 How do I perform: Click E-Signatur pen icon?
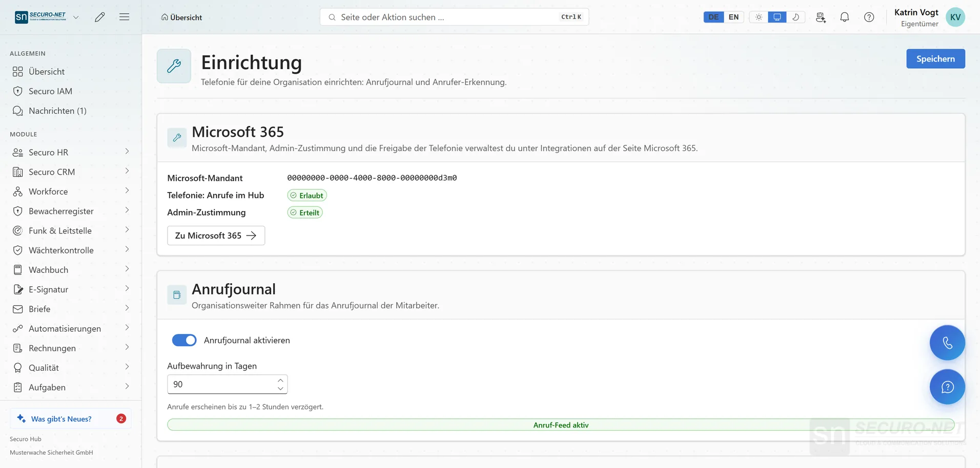tap(18, 289)
